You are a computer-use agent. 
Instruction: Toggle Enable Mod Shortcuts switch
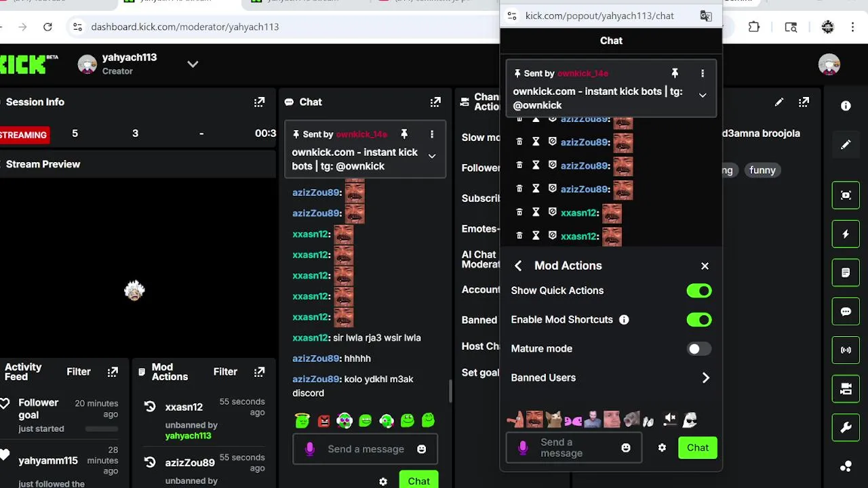click(699, 320)
